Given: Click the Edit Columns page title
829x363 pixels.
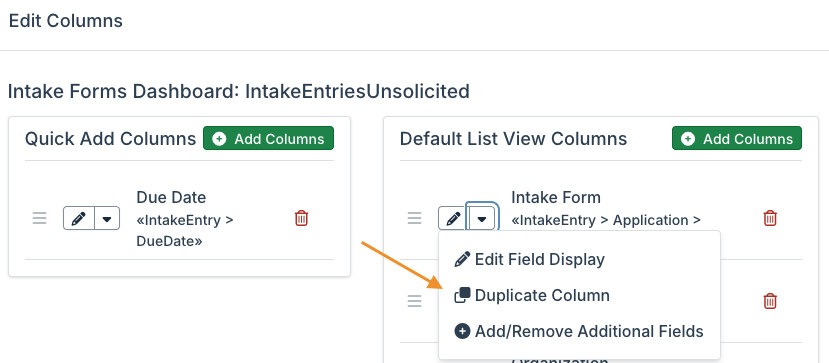Looking at the screenshot, I should pyautogui.click(x=66, y=21).
